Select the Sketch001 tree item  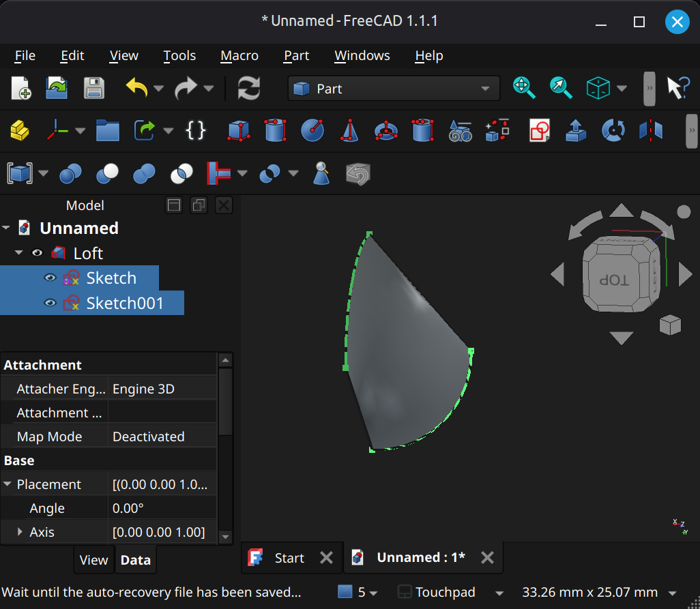click(x=125, y=303)
